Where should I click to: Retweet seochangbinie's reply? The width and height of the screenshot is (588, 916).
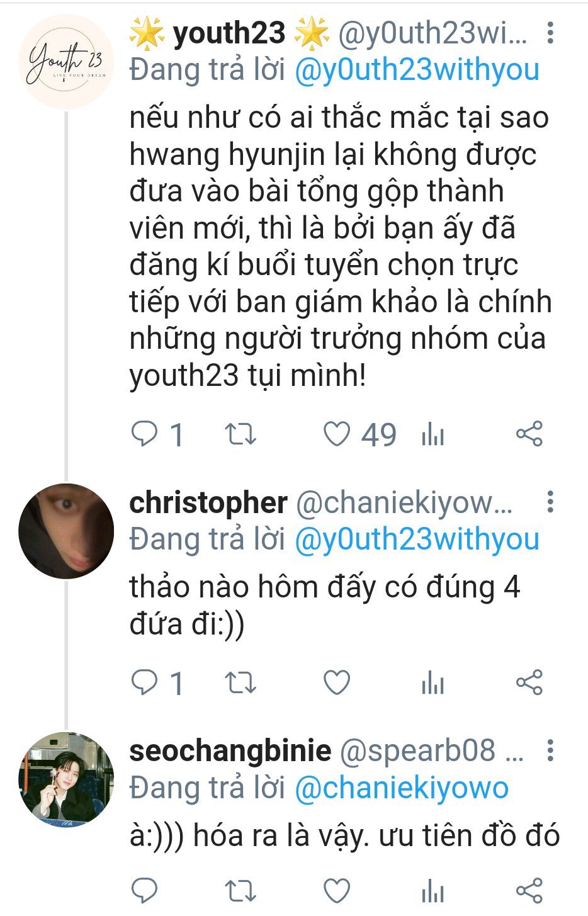(240, 891)
